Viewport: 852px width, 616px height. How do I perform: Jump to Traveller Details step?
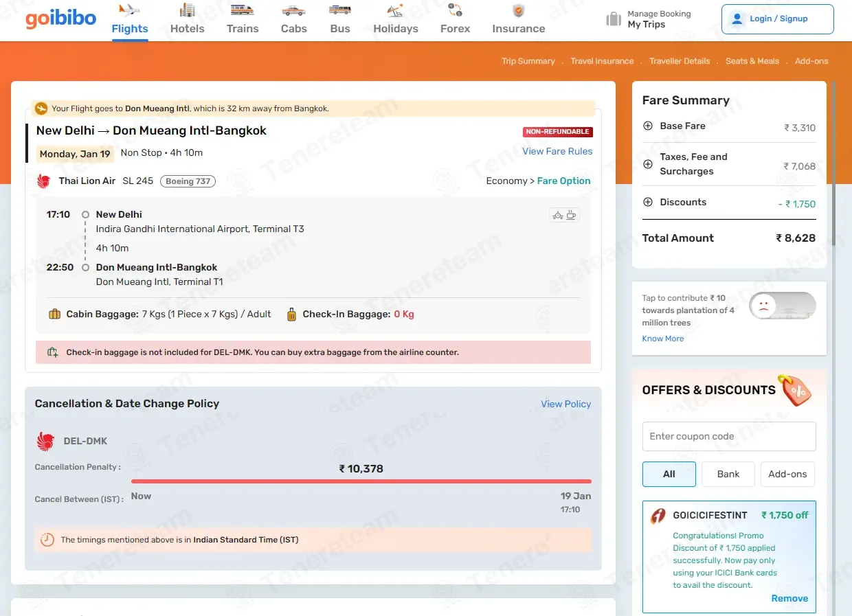tap(679, 61)
